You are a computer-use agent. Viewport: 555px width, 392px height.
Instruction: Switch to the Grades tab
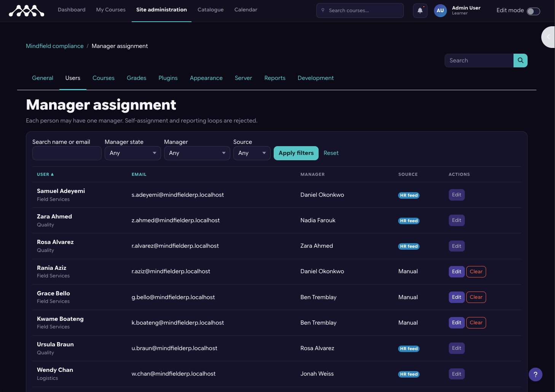137,78
